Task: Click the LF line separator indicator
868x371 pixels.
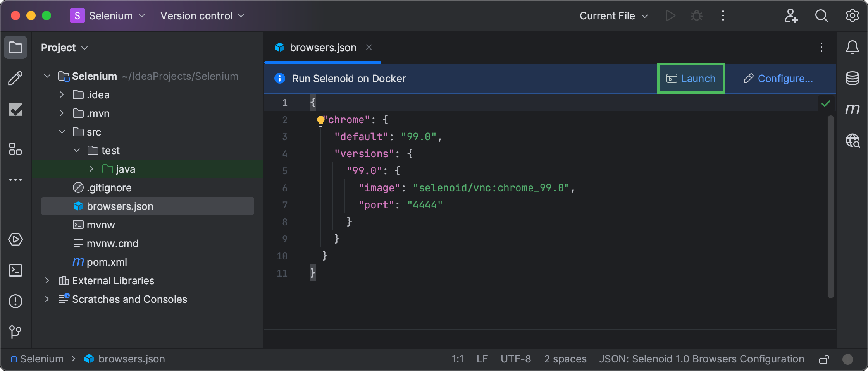Action: tap(482, 359)
